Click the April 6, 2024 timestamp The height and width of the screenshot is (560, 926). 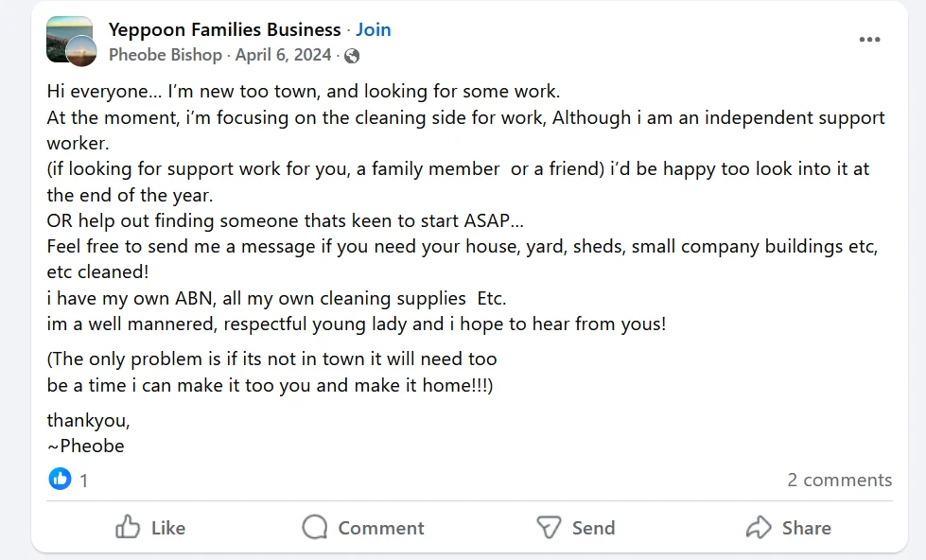pyautogui.click(x=284, y=55)
